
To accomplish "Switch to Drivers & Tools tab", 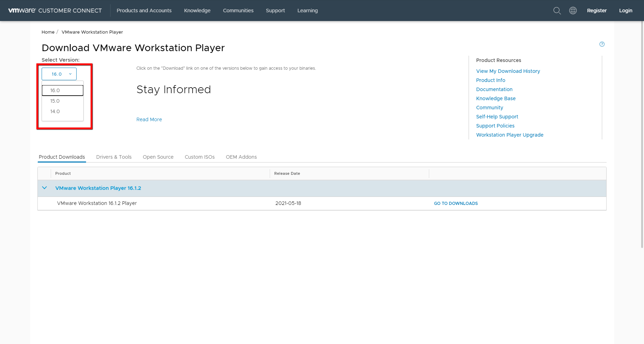I will coord(114,157).
